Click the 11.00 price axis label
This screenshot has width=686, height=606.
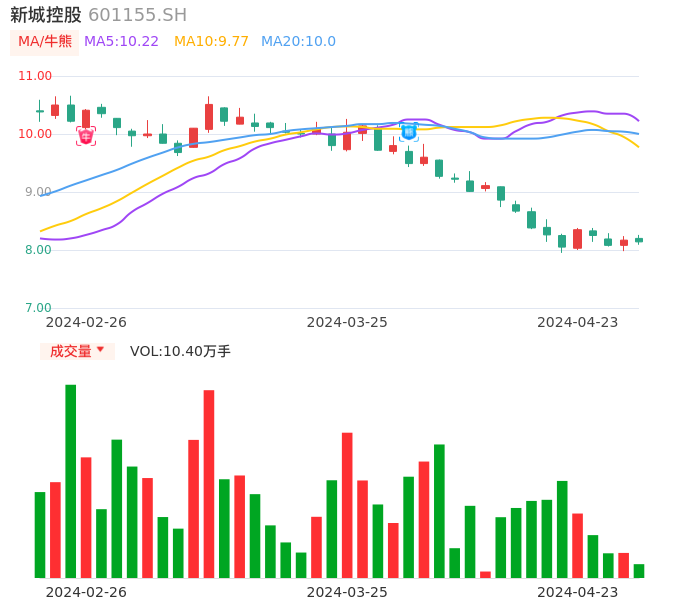pos(35,76)
